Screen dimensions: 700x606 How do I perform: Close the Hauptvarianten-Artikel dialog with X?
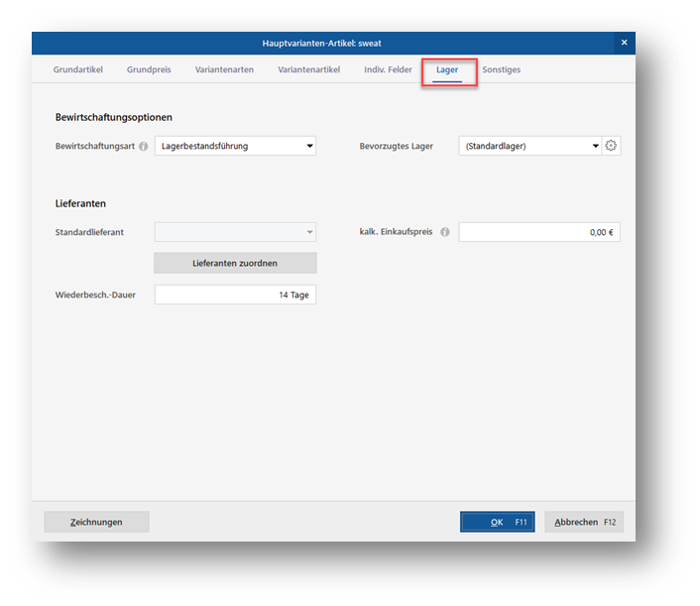click(624, 43)
